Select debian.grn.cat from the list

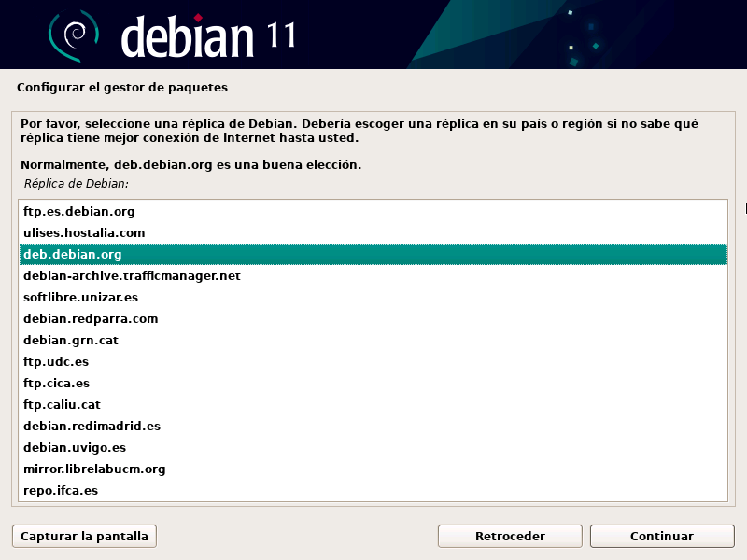pyautogui.click(x=71, y=341)
